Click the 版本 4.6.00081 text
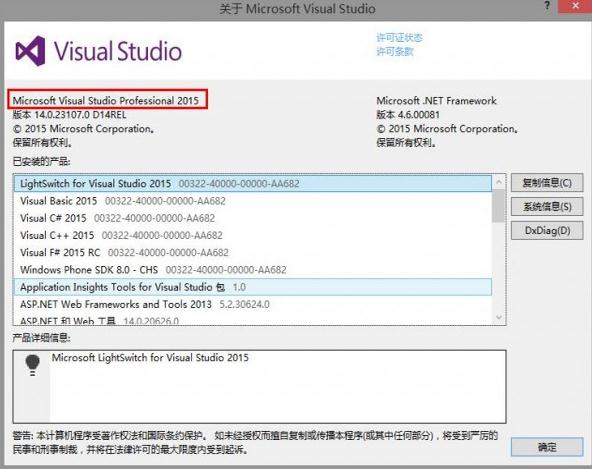 coord(408,115)
